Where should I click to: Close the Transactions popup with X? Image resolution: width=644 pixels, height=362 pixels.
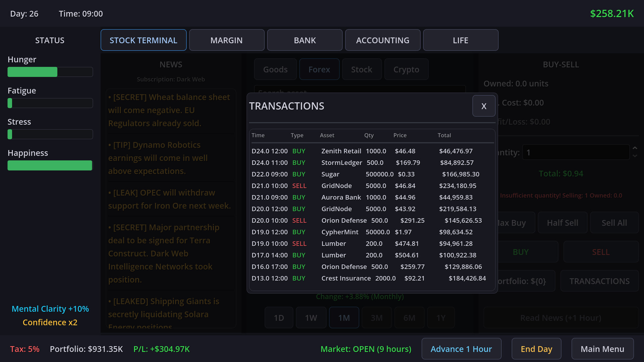[483, 106]
